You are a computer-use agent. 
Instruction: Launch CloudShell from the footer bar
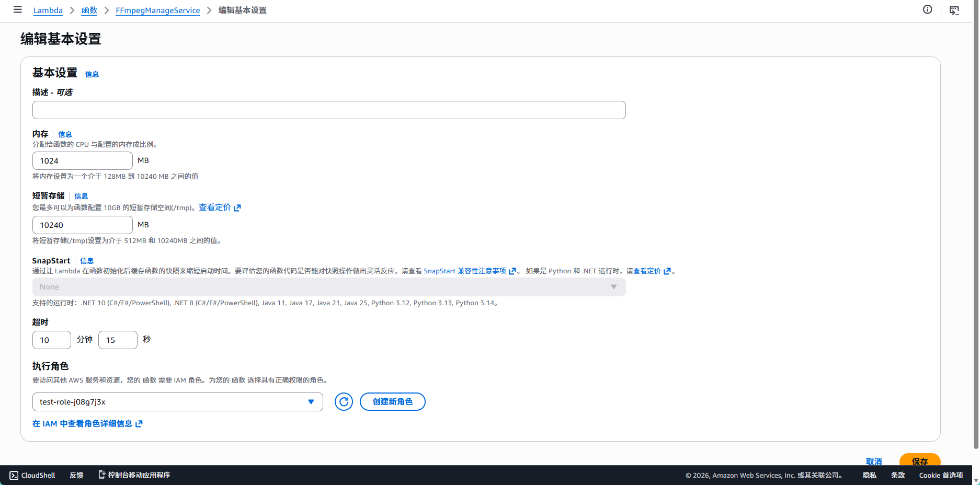pyautogui.click(x=32, y=475)
